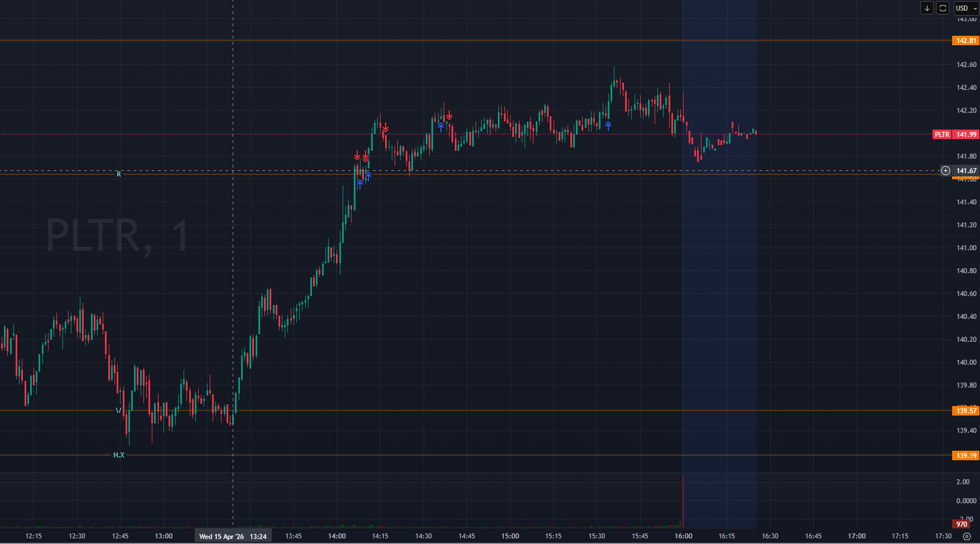Image resolution: width=980 pixels, height=544 pixels.
Task: Select the 139.57 orange price level label
Action: coord(966,411)
